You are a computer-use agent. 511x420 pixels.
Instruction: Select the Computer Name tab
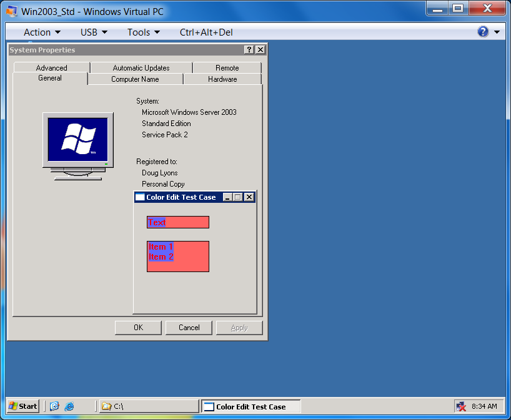point(135,79)
